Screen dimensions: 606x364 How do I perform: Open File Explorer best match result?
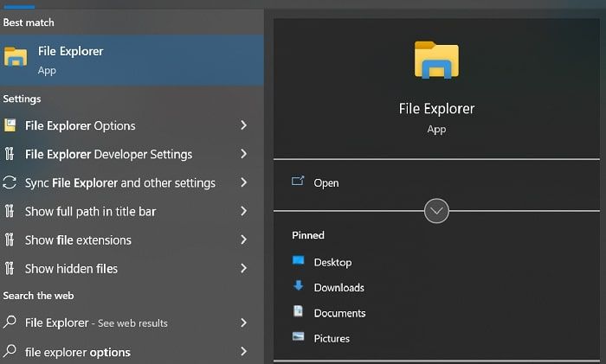point(132,60)
